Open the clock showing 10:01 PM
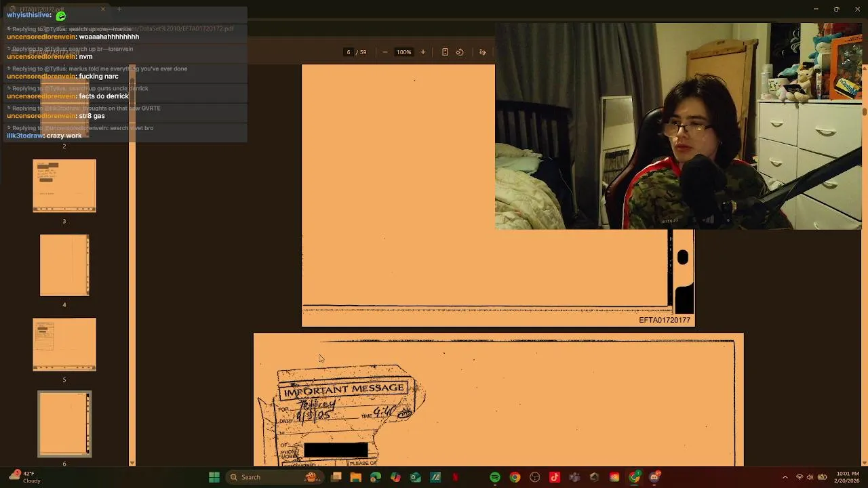868x488 pixels. 847,477
